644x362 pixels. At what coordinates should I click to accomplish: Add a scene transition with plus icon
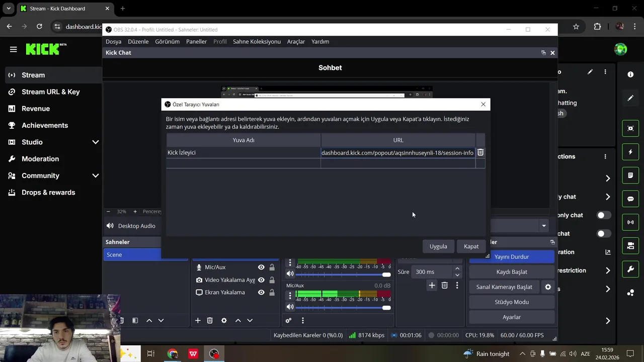tap(432, 285)
